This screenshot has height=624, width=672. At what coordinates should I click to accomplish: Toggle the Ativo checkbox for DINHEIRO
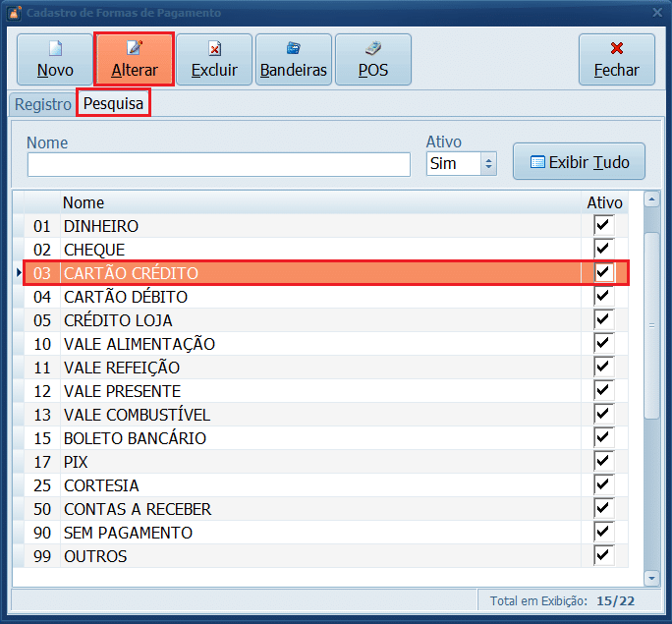click(x=603, y=226)
